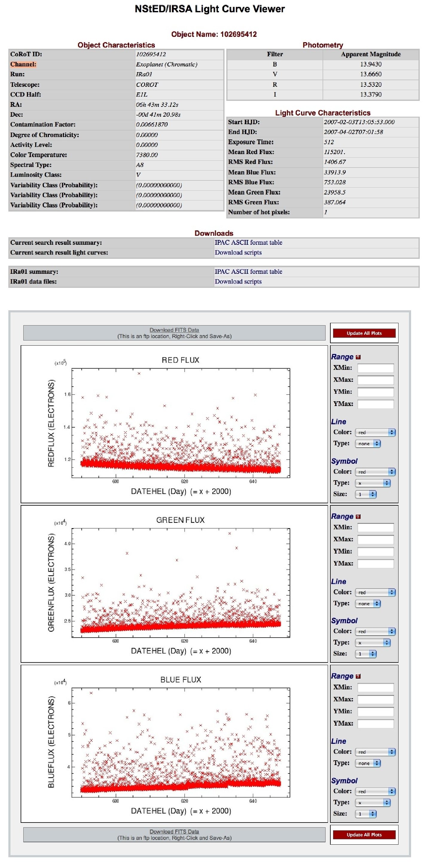Screen dimensions: 429x868
Task: Open the bottom Download FITS Data link
Action: 174,831
